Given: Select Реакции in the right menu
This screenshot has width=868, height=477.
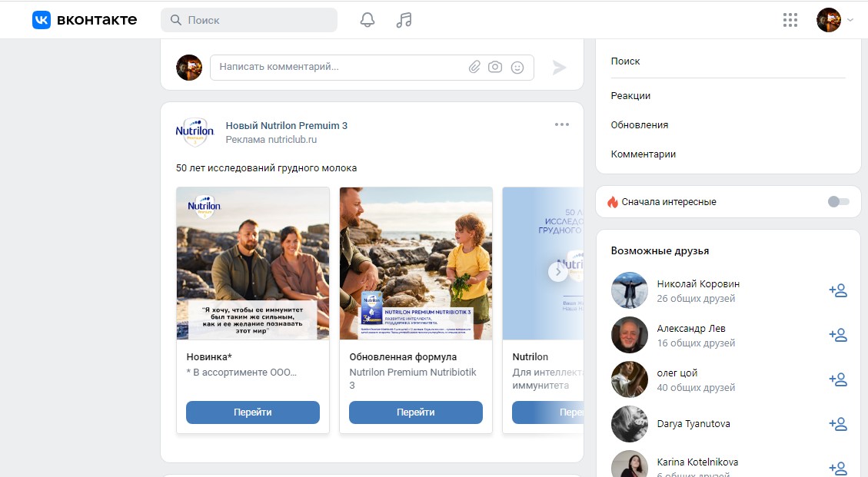Looking at the screenshot, I should point(630,96).
